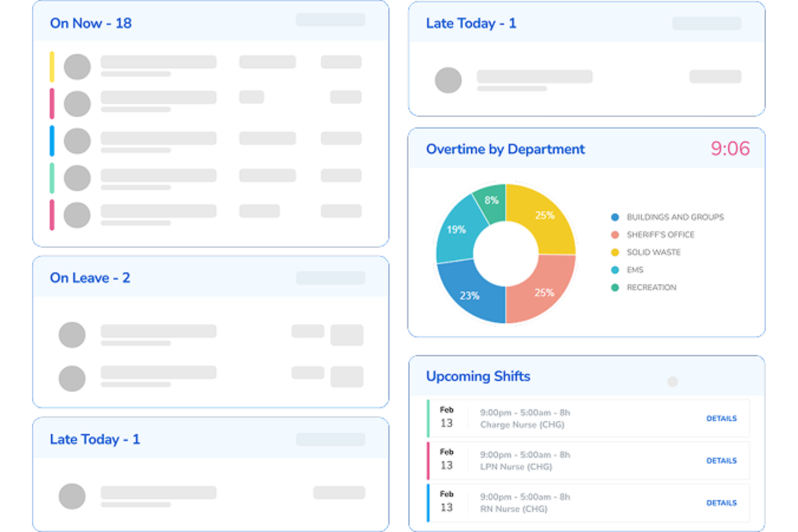The height and width of the screenshot is (532, 798).
Task: Open DETAILS for the Charge Nurse shift
Action: point(721,418)
